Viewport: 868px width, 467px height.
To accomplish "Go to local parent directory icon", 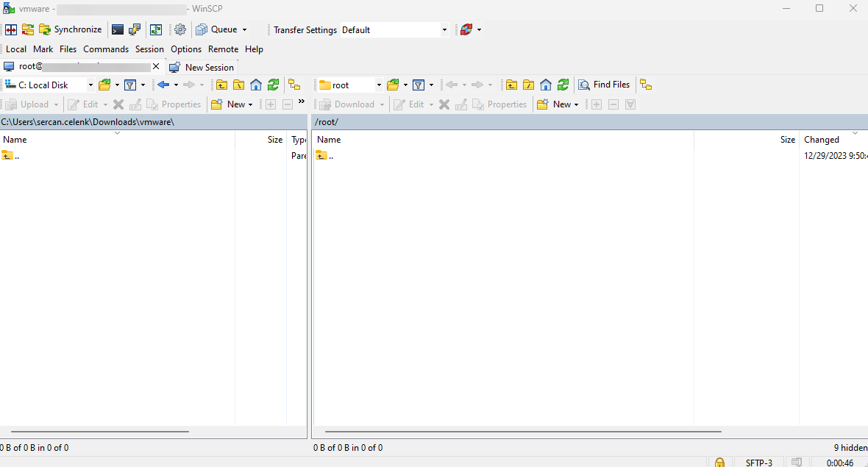I will (221, 85).
